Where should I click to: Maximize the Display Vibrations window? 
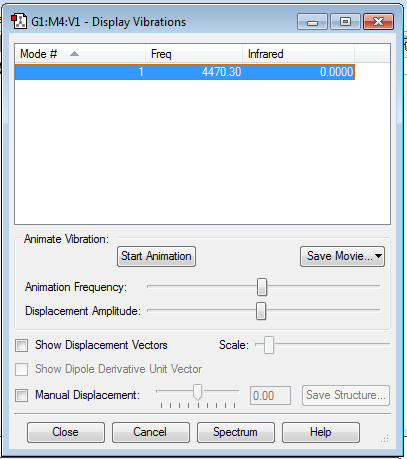click(x=345, y=22)
